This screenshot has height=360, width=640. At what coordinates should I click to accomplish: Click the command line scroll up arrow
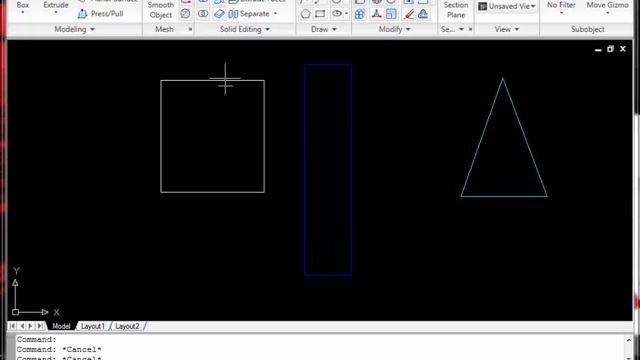pyautogui.click(x=629, y=340)
